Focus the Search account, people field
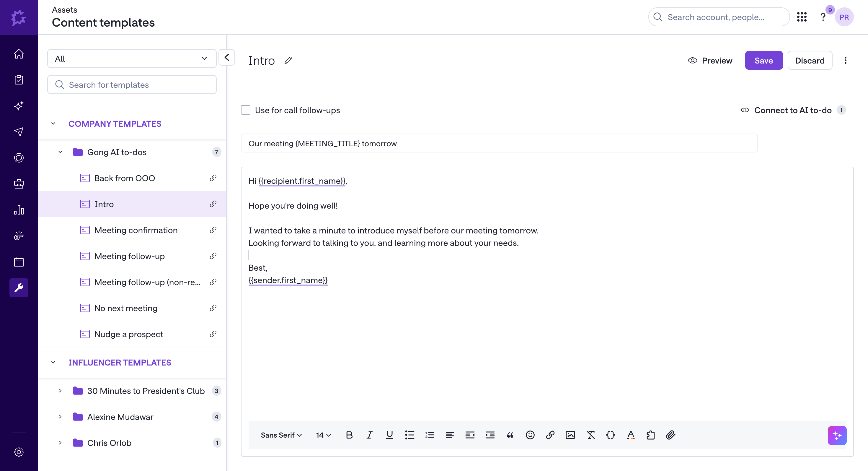This screenshot has width=868, height=471. (719, 17)
